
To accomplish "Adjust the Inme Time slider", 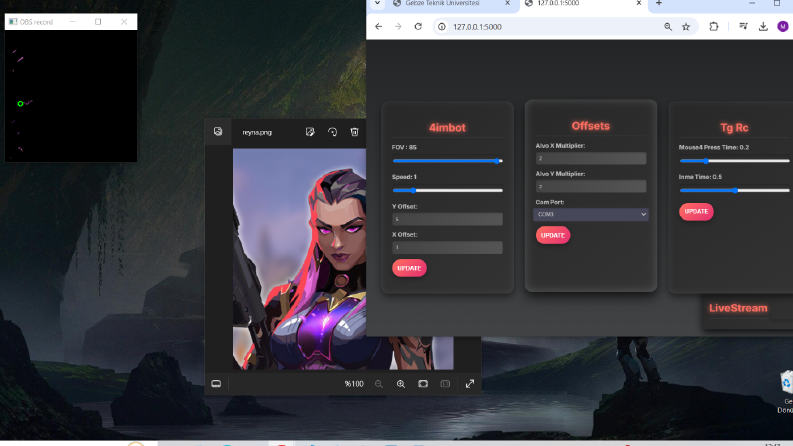I will (734, 190).
